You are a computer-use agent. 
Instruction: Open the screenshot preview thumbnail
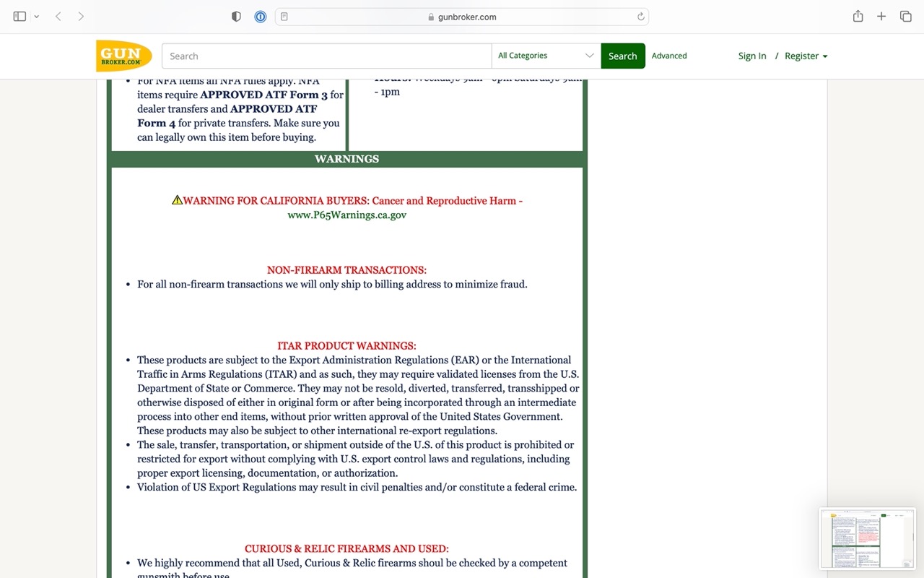point(867,539)
